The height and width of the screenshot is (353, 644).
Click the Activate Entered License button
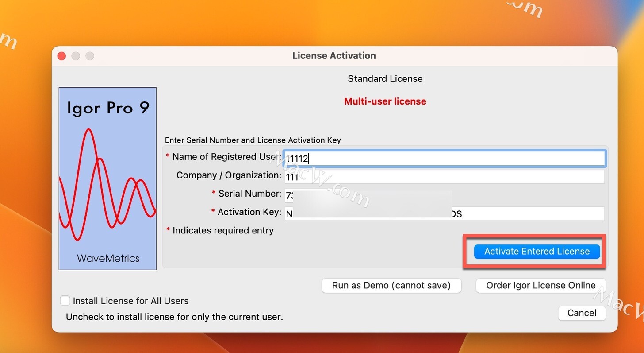537,252
